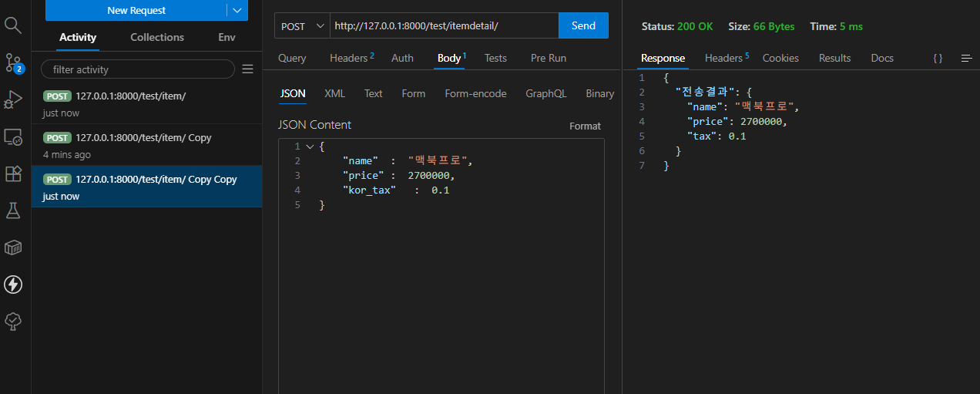
Task: Open the response lines menu icon
Action: [x=966, y=58]
